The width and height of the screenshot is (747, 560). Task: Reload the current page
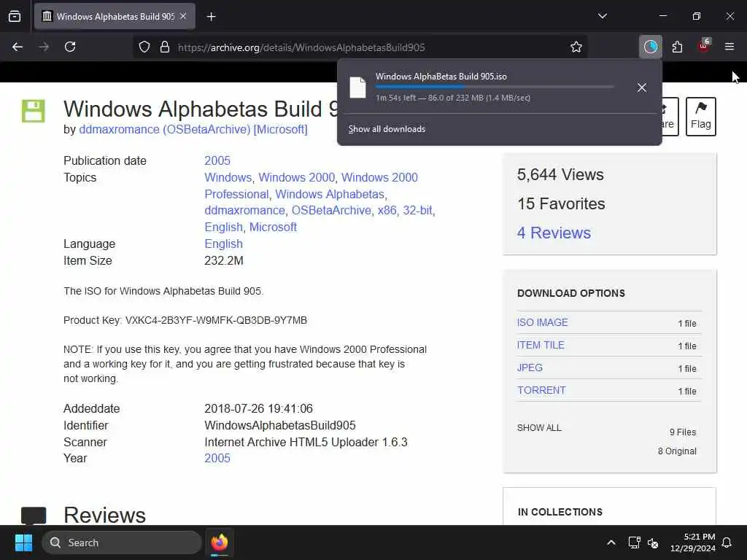[70, 47]
